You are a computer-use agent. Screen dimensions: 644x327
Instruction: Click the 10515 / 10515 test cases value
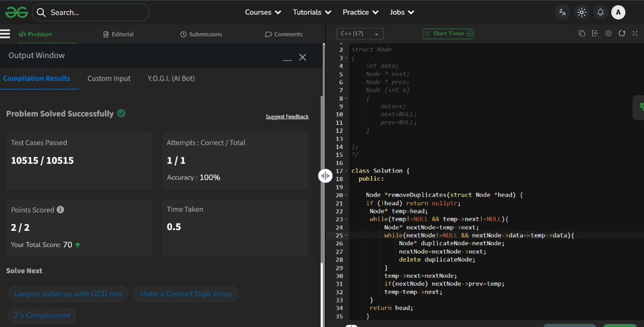coord(42,161)
